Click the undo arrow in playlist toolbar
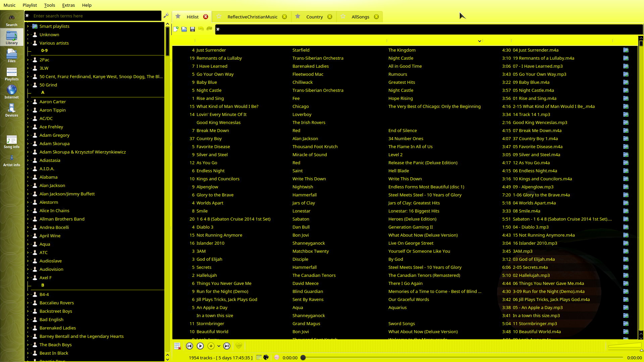 [201, 29]
